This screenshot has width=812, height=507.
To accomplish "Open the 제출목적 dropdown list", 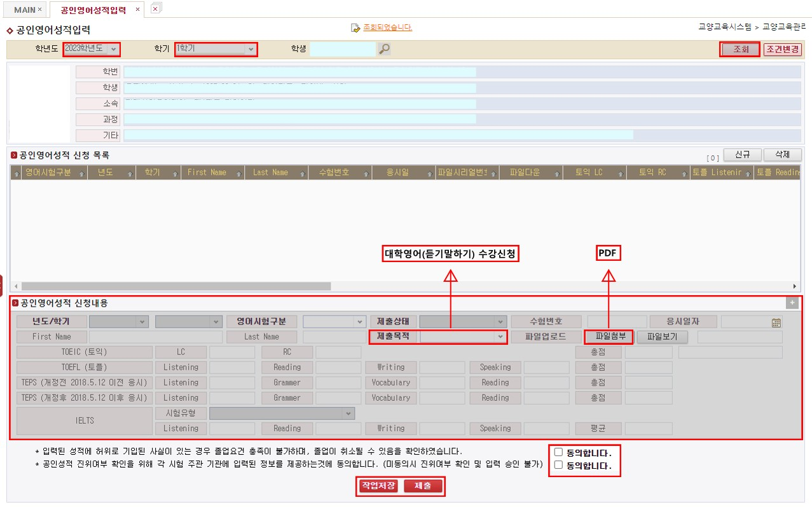I will (464, 337).
